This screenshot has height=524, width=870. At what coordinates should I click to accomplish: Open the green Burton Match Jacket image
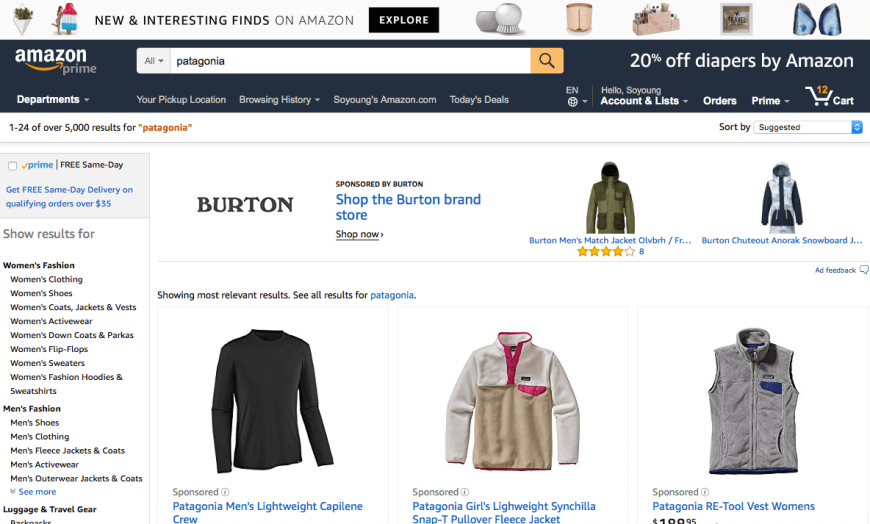pos(610,198)
